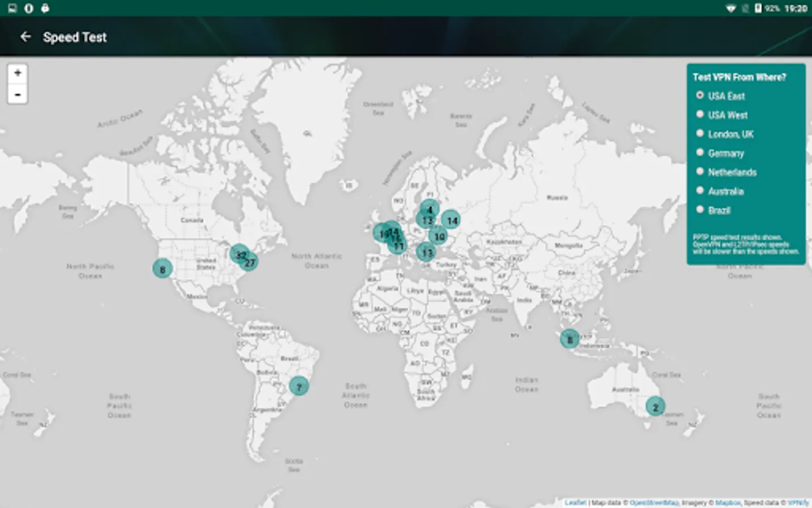Tap the battery status icon
Screen dimensions: 812x508
click(x=758, y=8)
